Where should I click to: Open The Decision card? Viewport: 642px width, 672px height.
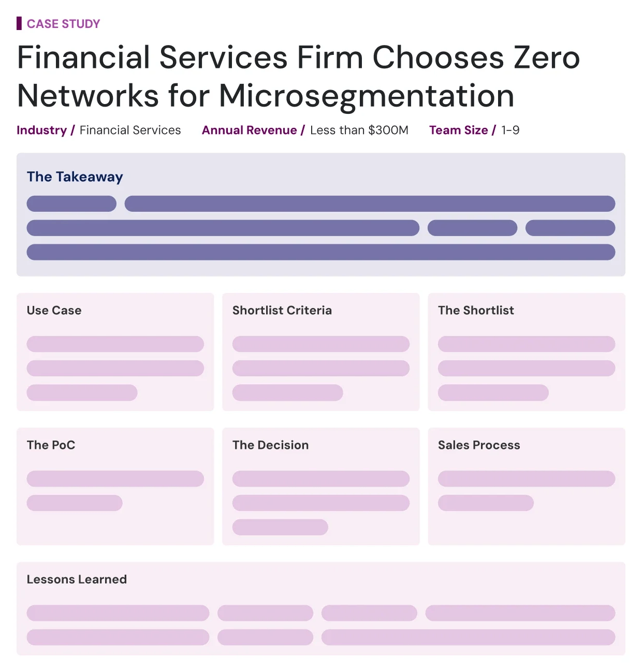click(x=320, y=486)
